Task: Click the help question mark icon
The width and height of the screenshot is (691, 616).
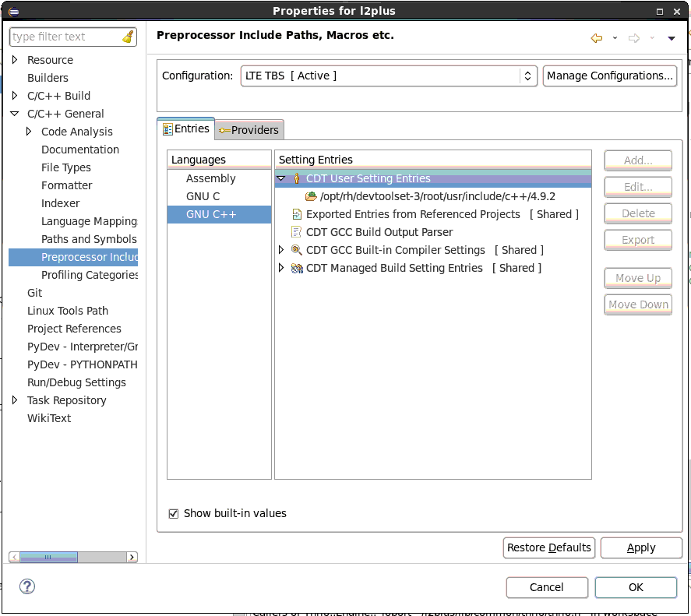Action: pyautogui.click(x=27, y=586)
